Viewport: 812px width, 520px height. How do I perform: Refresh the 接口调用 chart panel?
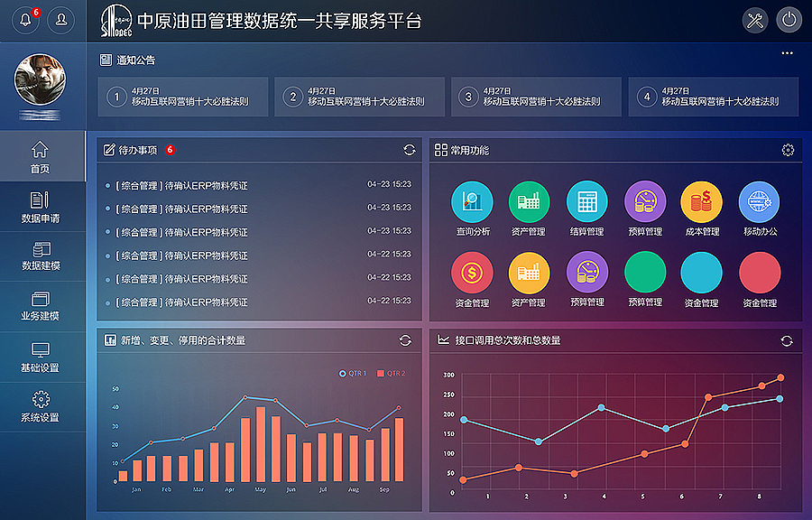(x=787, y=340)
